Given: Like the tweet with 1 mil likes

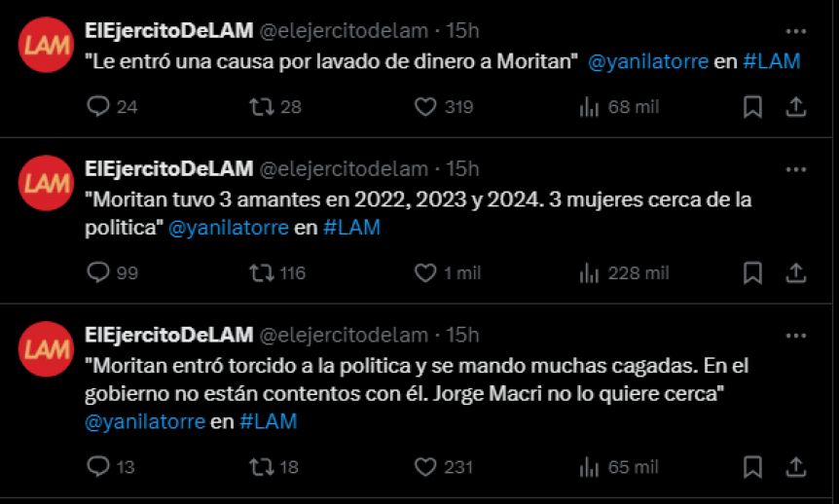Looking at the screenshot, I should 425,272.
